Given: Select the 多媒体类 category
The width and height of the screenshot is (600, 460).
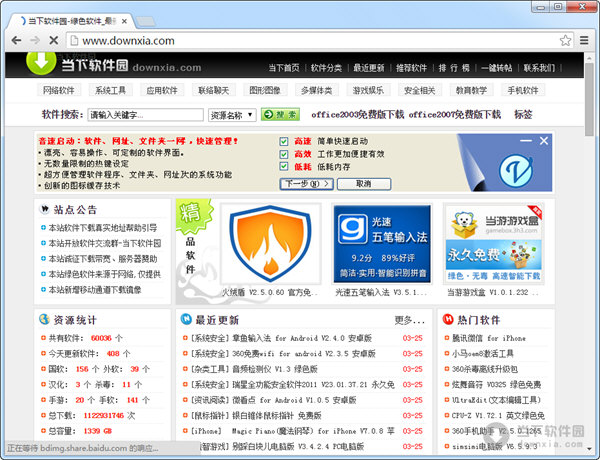Looking at the screenshot, I should pos(316,90).
